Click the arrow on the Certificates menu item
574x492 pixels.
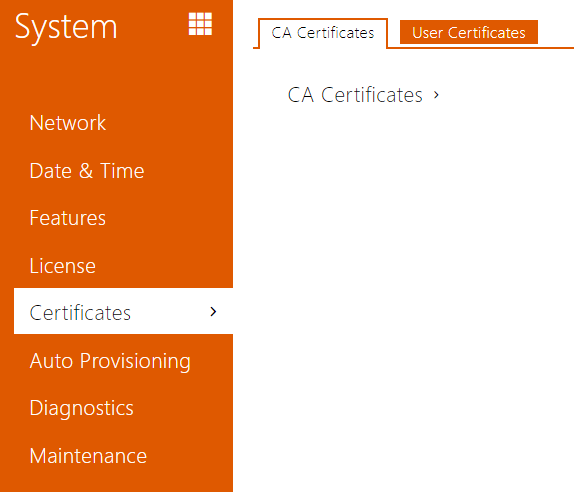(x=213, y=312)
